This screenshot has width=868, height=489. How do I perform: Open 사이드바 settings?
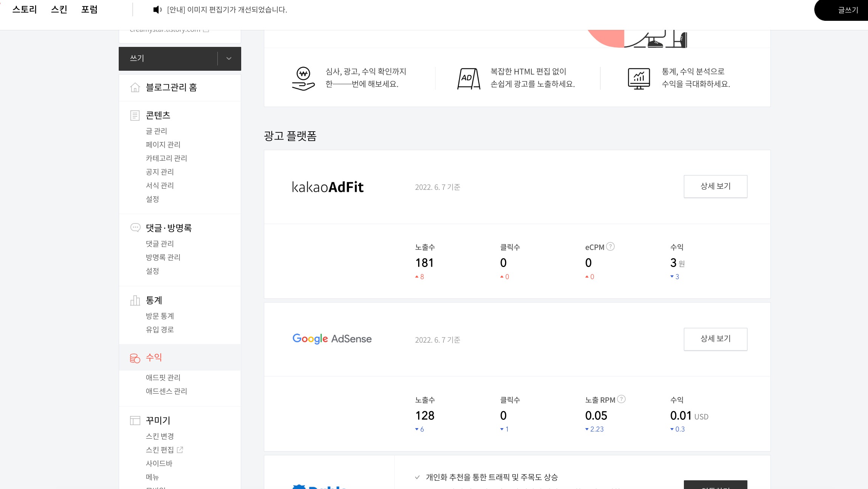[x=159, y=463]
